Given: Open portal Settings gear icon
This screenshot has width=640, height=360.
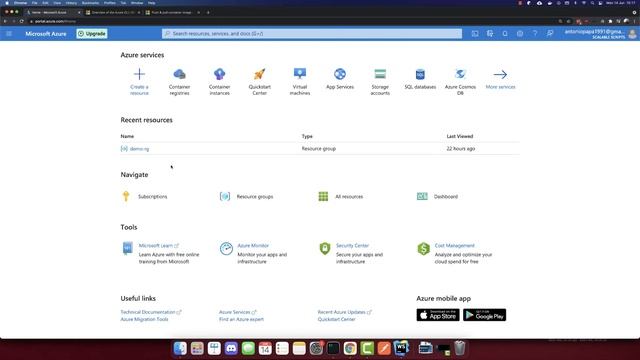Looking at the screenshot, I should click(520, 33).
